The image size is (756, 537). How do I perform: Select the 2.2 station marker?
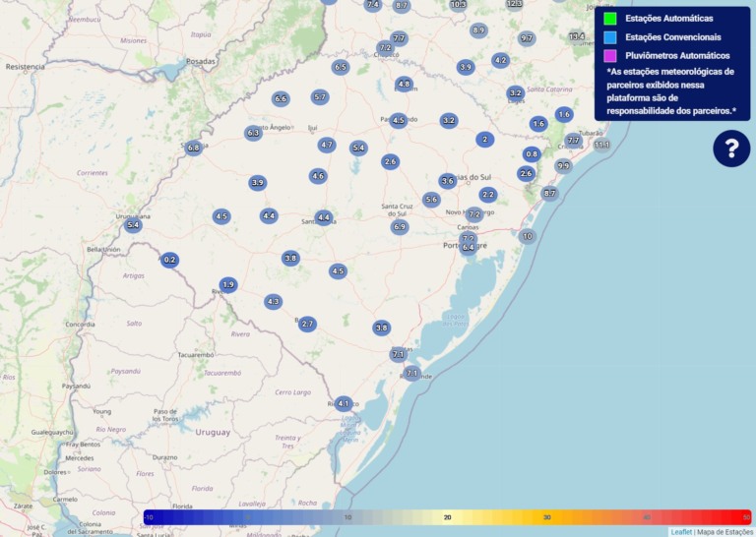coord(488,195)
